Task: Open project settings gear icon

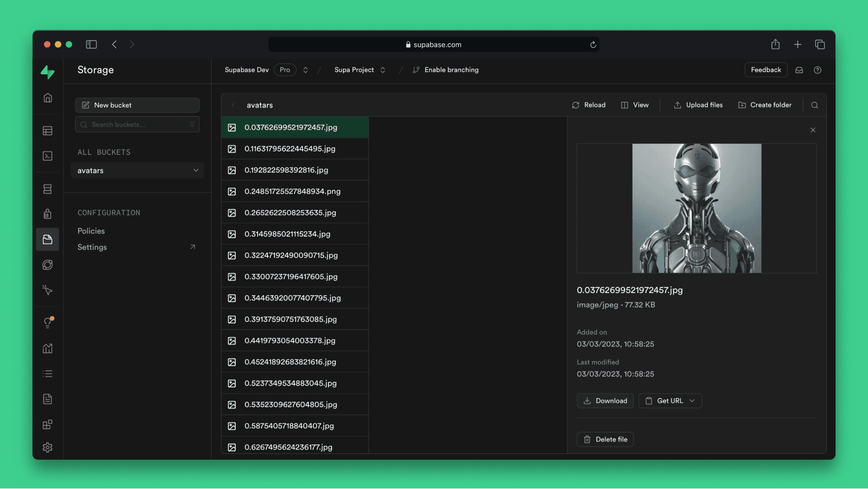Action: point(48,447)
